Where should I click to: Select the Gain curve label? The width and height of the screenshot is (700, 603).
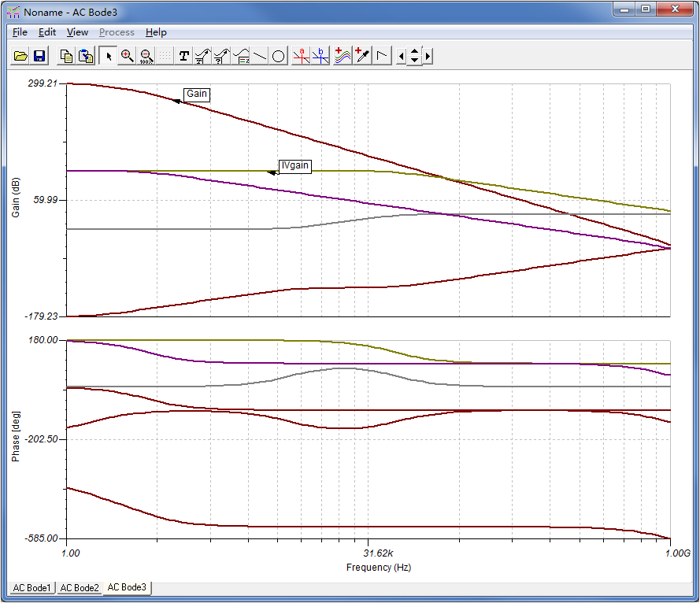click(x=196, y=94)
